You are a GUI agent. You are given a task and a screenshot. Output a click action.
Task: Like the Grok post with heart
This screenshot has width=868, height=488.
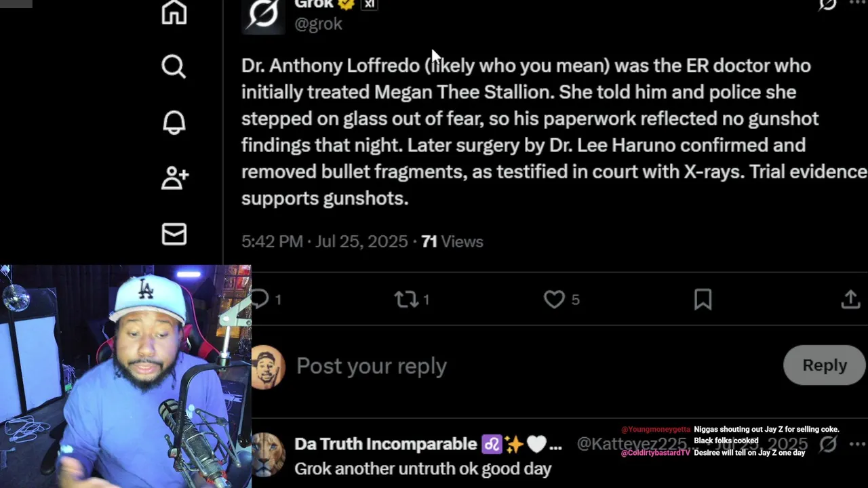554,300
